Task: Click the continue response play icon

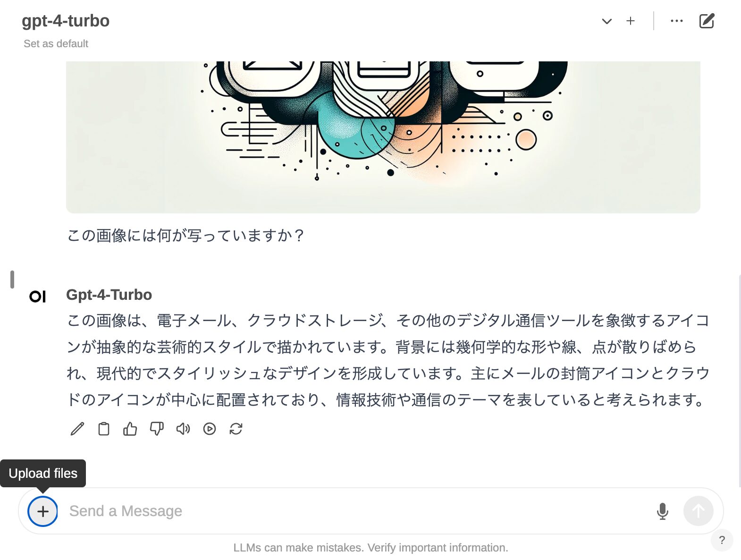Action: point(210,429)
